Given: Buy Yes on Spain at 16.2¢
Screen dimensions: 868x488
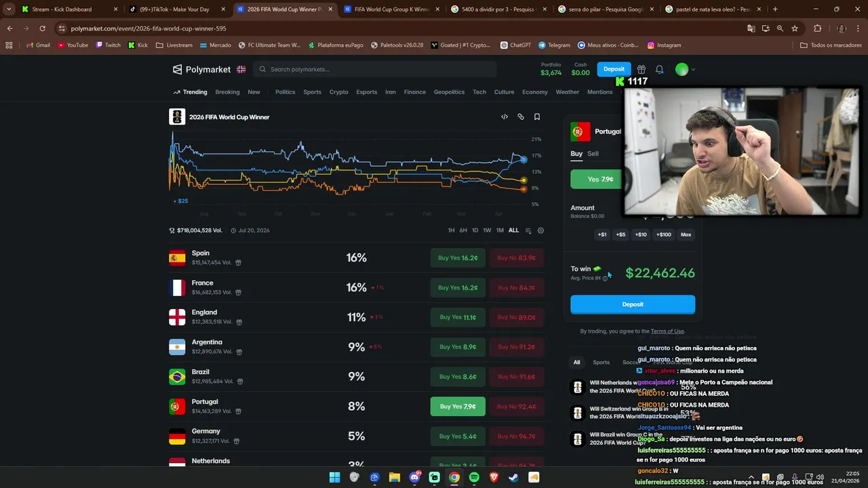Looking at the screenshot, I should point(458,258).
